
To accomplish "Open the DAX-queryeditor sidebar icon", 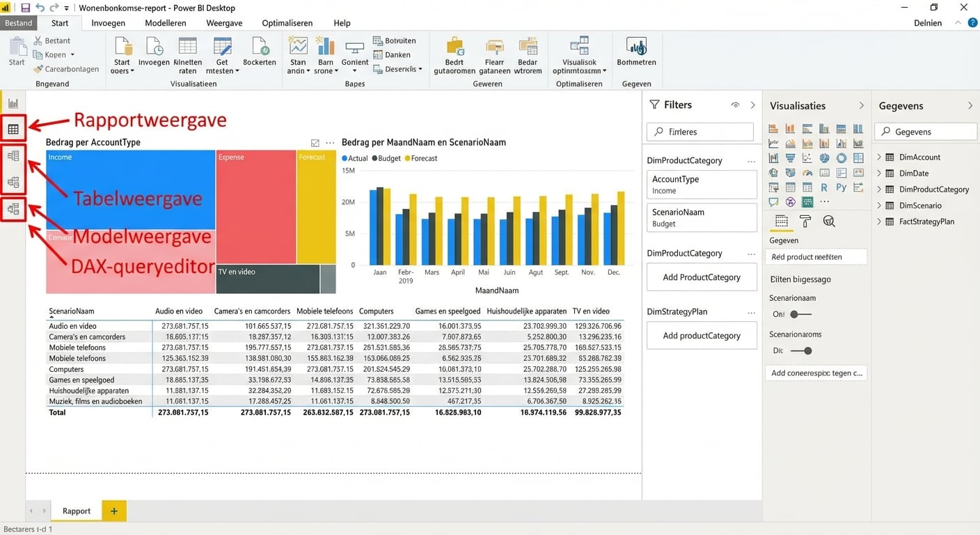I will pyautogui.click(x=13, y=209).
